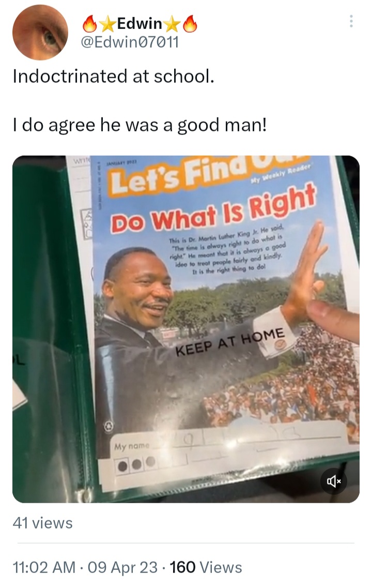Click the 'My name' line on the worksheet
372x588 pixels.
(x=132, y=446)
